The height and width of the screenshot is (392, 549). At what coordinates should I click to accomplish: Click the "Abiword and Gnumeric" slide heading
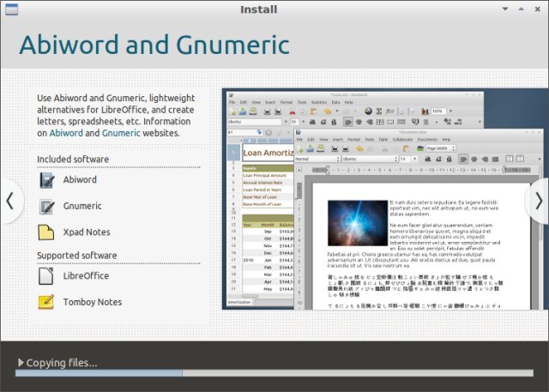tap(154, 45)
